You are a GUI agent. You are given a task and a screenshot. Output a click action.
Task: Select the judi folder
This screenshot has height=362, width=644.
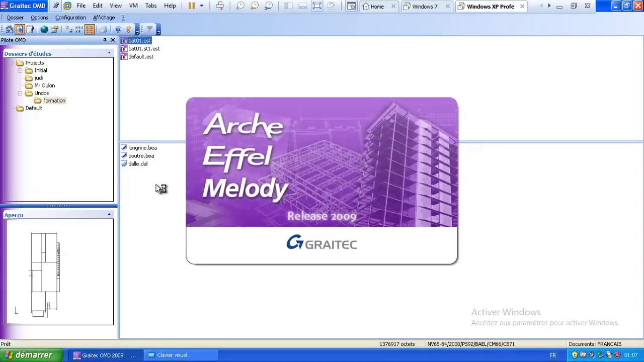[x=38, y=78]
